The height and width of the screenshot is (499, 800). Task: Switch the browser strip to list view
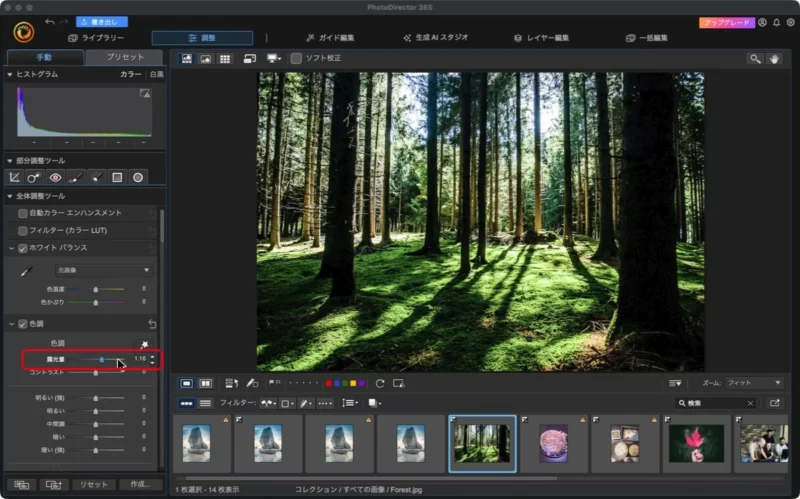pyautogui.click(x=205, y=403)
